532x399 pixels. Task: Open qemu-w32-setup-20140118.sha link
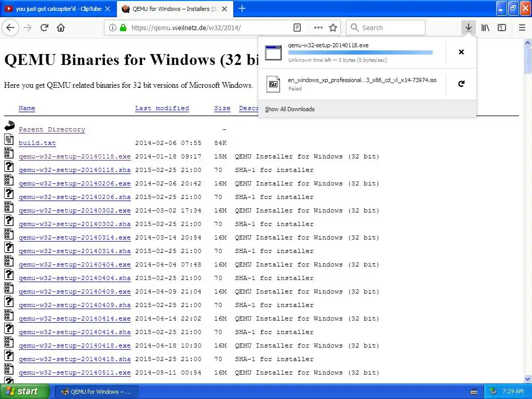click(75, 170)
